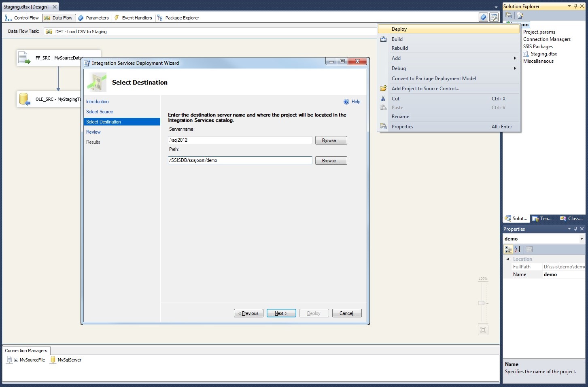This screenshot has height=387, width=588.
Task: Click the SSIS package settings wrench icon
Action: [494, 17]
